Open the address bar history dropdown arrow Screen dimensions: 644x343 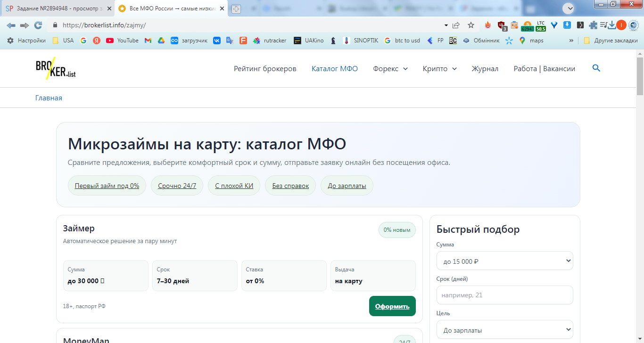446,25
